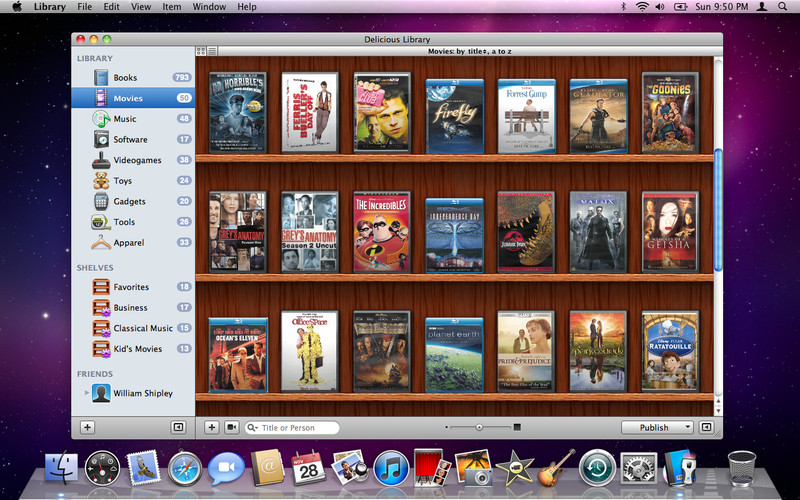This screenshot has height=500, width=800.
Task: Open the Publish dropdown menu
Action: click(659, 427)
